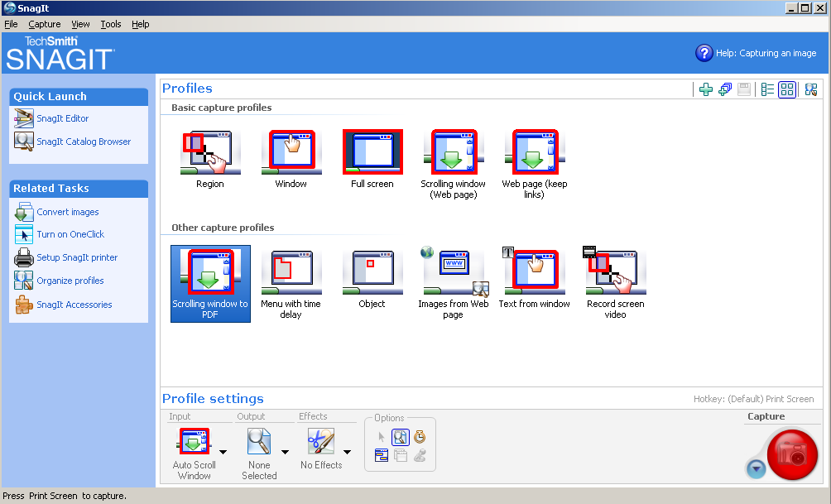This screenshot has width=831, height=504.
Task: Click the Related Tasks panel header
Action: [79, 188]
